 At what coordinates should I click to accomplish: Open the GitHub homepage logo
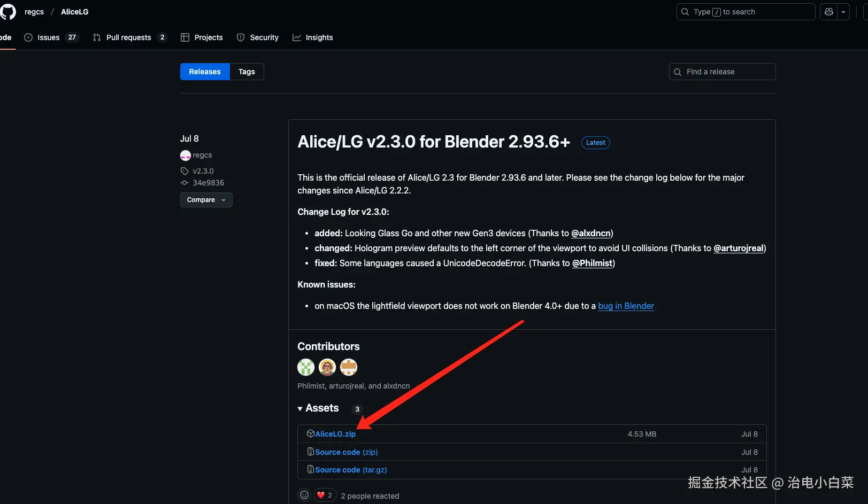7,12
